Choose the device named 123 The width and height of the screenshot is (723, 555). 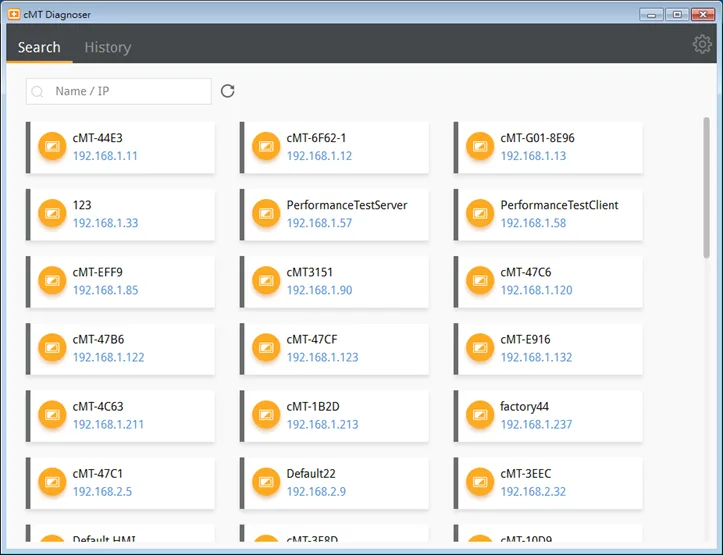coord(120,214)
